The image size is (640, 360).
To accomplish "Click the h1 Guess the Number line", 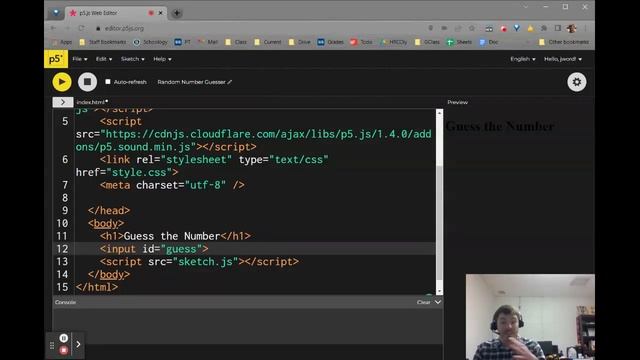I will tap(175, 236).
